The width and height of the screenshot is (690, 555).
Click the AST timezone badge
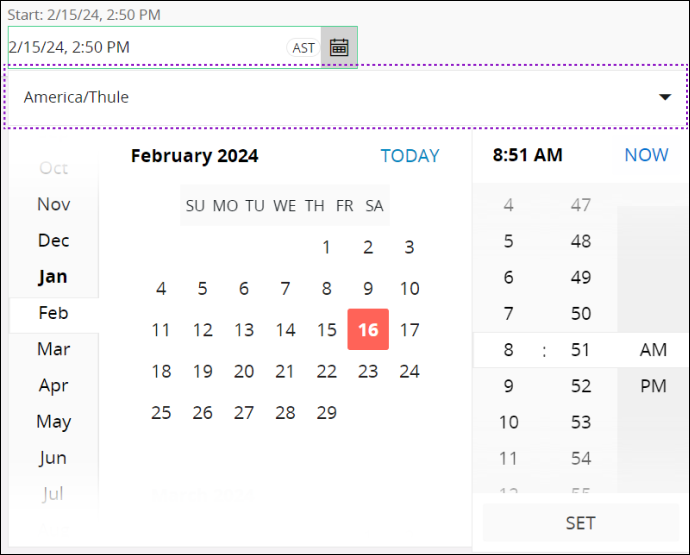click(x=303, y=48)
